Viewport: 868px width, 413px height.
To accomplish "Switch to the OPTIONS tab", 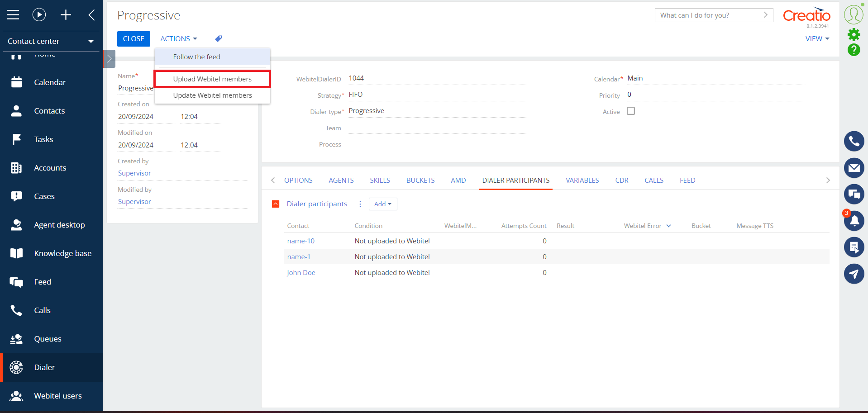I will (298, 180).
